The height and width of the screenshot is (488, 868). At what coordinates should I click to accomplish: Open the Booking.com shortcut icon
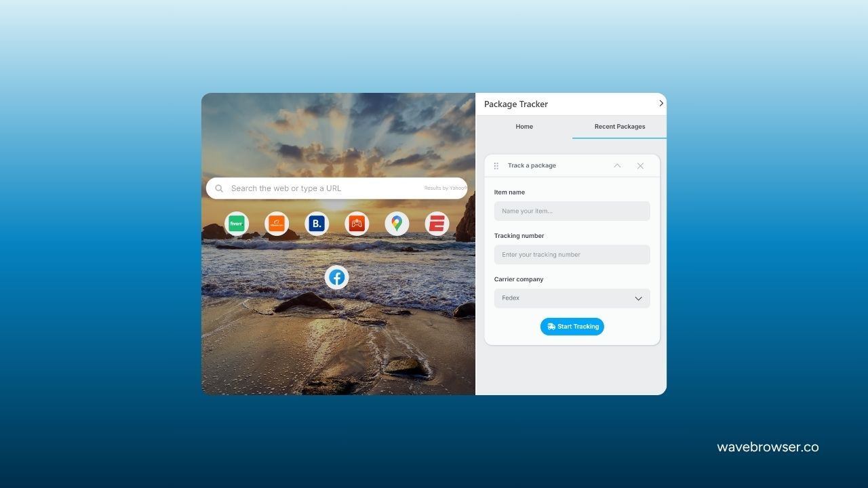(317, 224)
